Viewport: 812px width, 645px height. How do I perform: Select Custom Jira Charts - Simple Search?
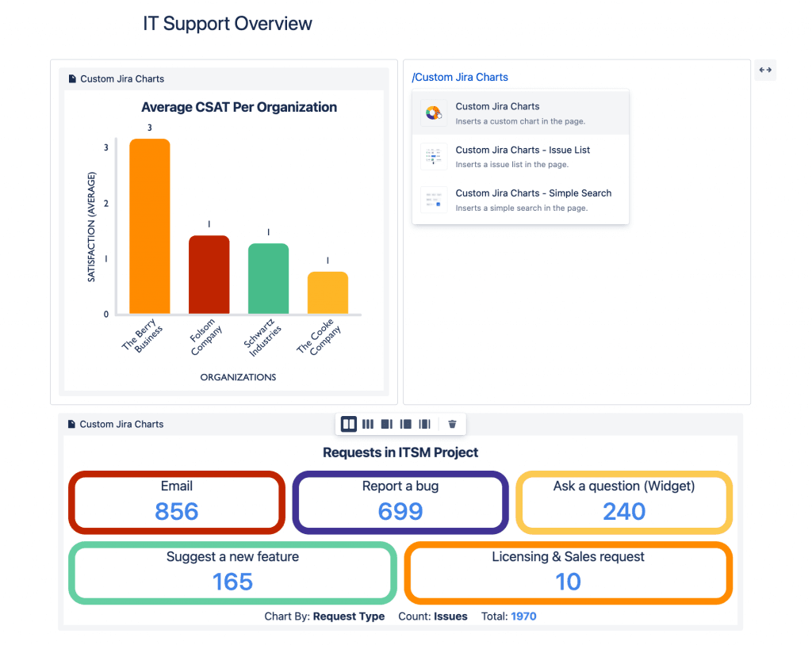click(x=533, y=193)
